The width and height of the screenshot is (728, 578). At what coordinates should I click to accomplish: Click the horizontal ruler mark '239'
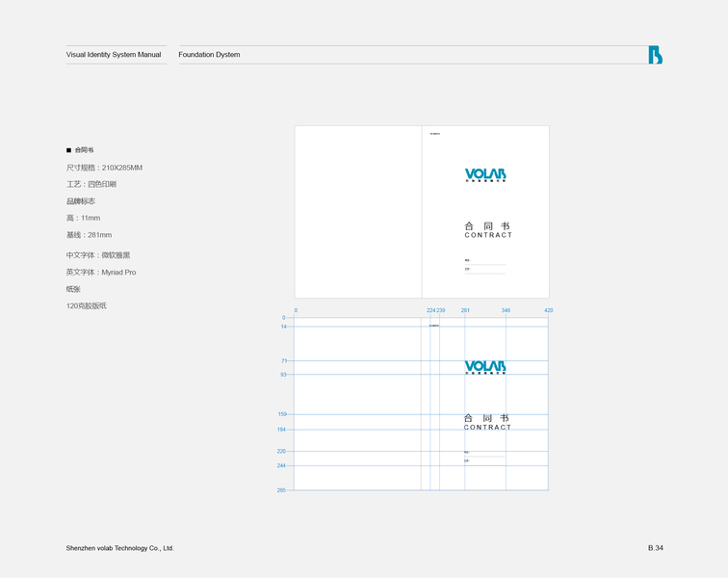pyautogui.click(x=441, y=310)
